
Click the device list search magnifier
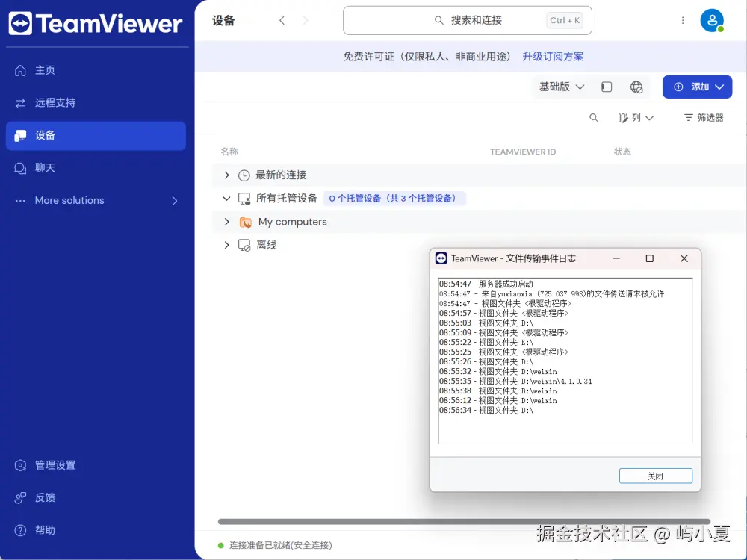click(x=594, y=118)
